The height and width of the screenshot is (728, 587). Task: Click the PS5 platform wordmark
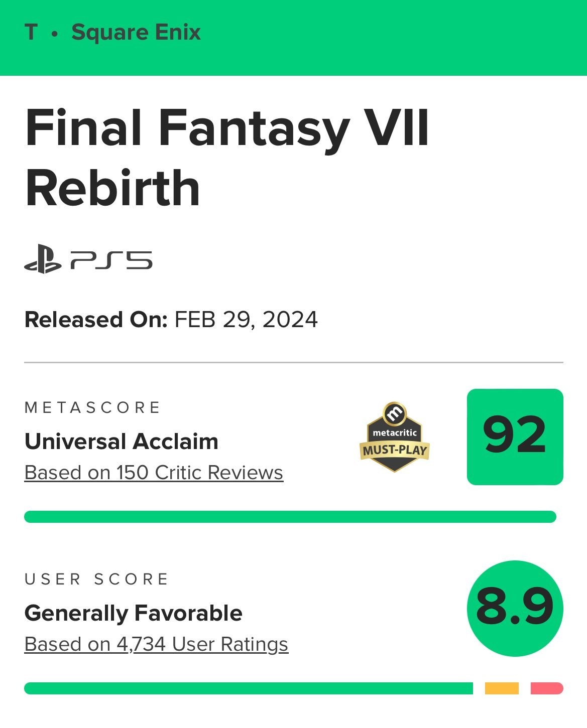[111, 260]
